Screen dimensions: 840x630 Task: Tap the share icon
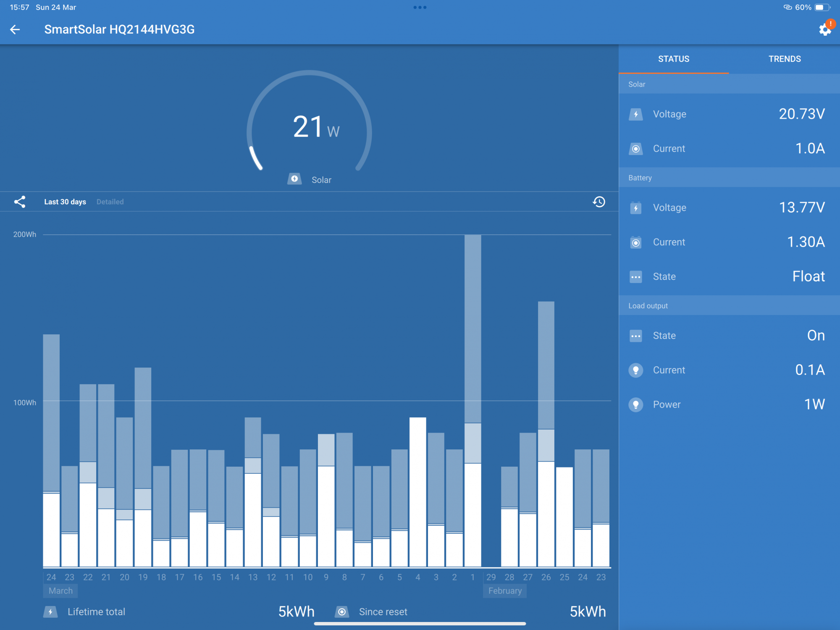20,202
